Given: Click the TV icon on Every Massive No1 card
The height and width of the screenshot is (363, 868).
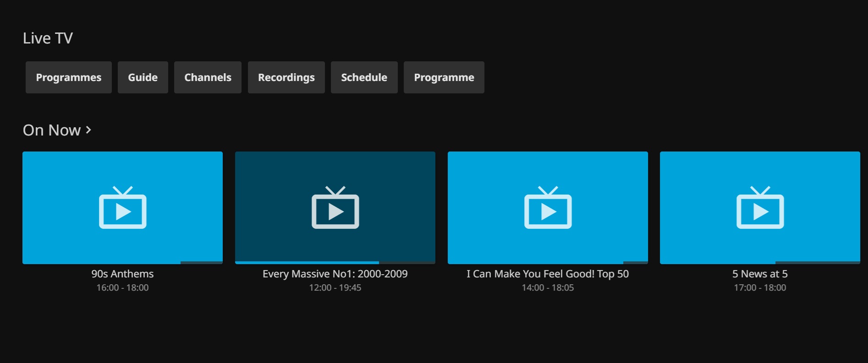Looking at the screenshot, I should pyautogui.click(x=335, y=208).
